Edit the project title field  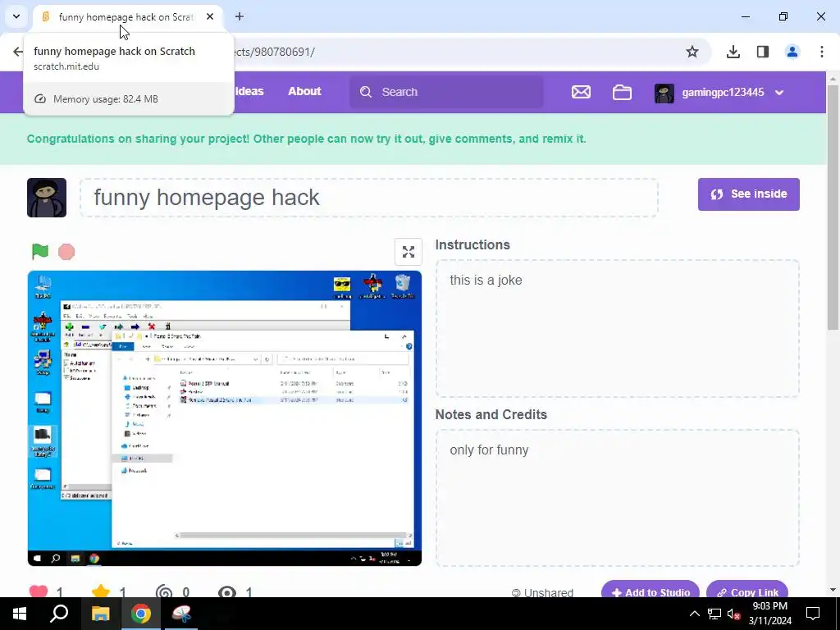(x=369, y=198)
